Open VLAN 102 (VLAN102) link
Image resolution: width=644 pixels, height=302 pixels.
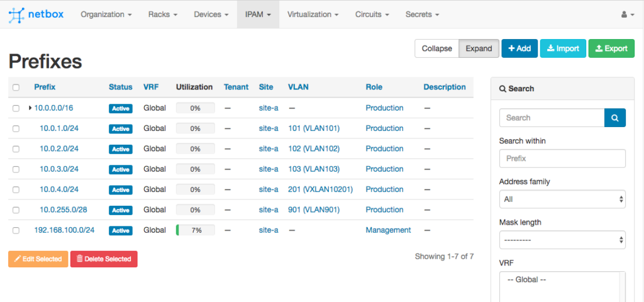click(314, 148)
